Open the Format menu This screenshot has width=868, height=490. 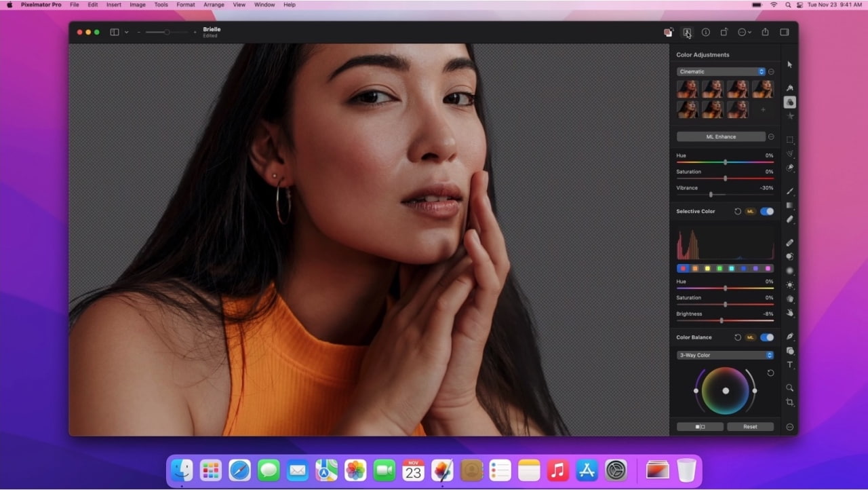point(186,5)
